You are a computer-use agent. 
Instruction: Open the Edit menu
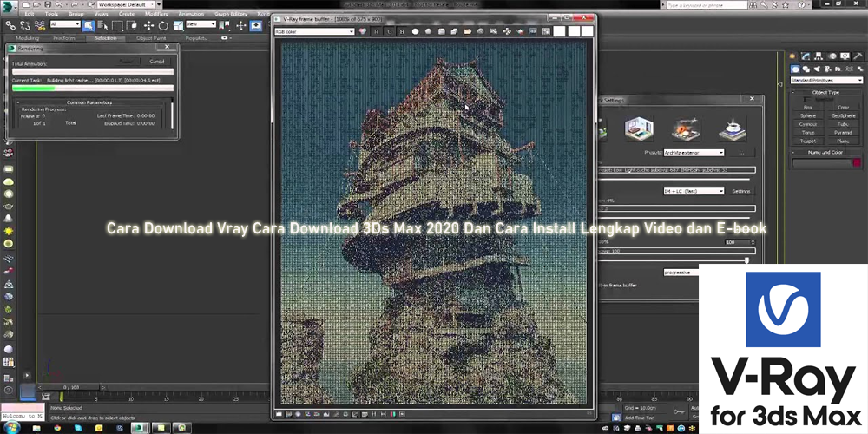(30, 14)
